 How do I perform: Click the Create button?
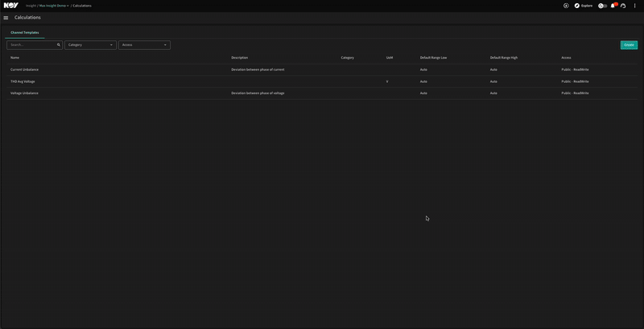629,45
